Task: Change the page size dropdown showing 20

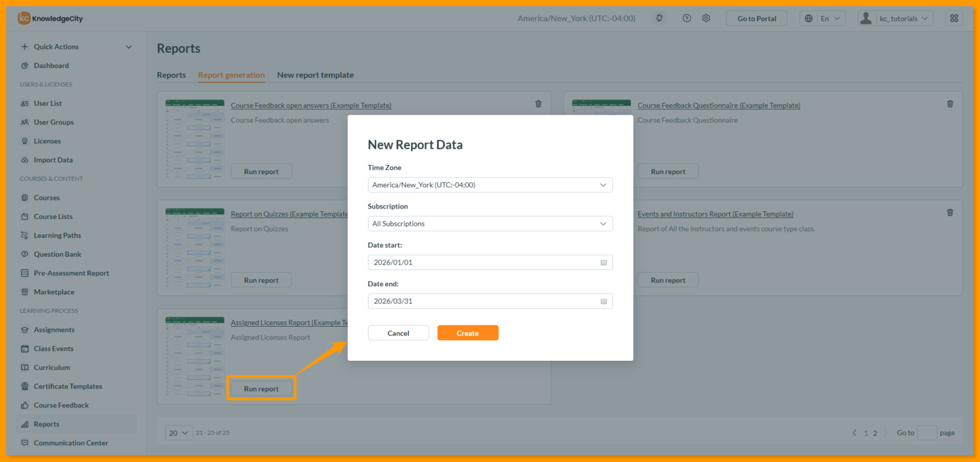Action: tap(179, 433)
